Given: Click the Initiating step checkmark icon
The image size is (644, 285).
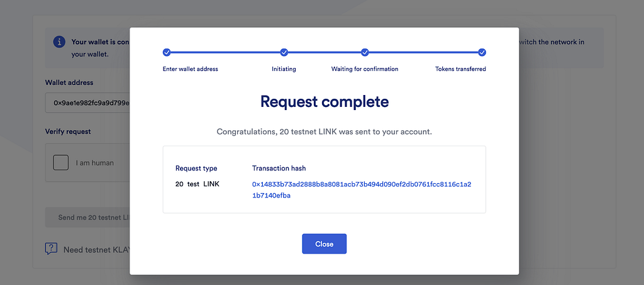Looking at the screenshot, I should tap(284, 52).
